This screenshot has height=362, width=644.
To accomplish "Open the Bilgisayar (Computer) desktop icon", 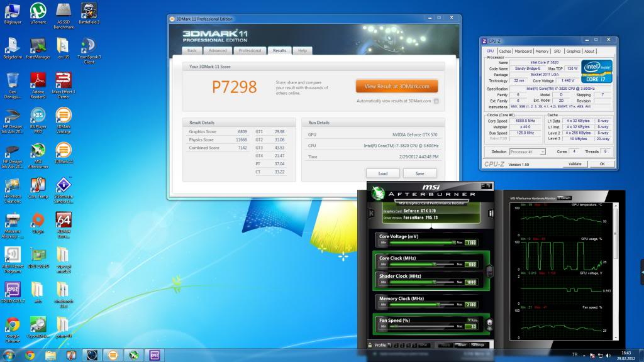I will coord(13,14).
